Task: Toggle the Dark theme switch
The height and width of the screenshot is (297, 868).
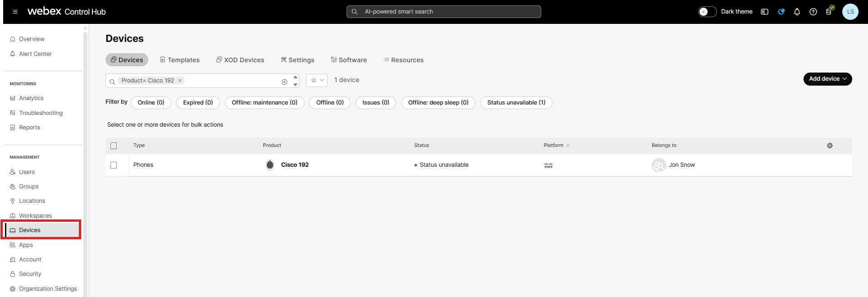Action: 707,12
